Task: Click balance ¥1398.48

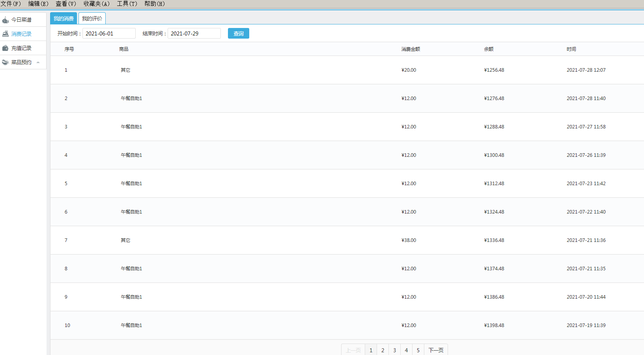Action: tap(494, 325)
